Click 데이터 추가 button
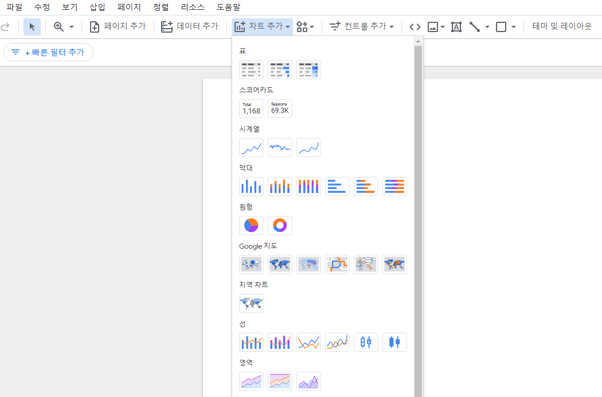 click(x=189, y=26)
